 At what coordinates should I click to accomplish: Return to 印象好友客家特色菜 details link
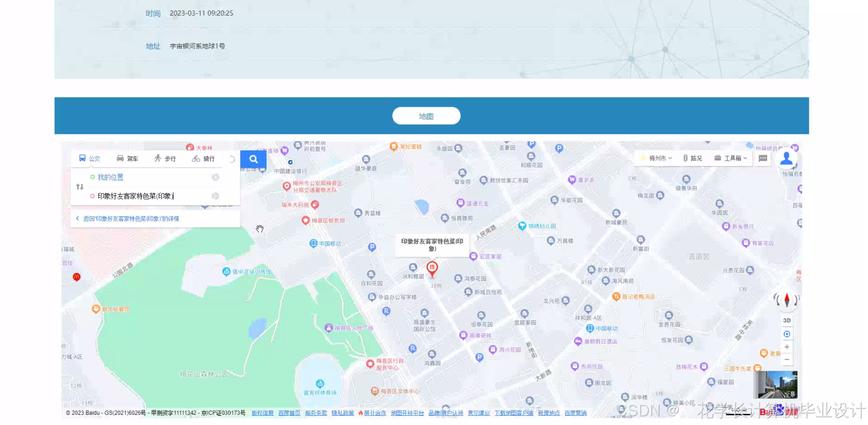pyautogui.click(x=127, y=219)
